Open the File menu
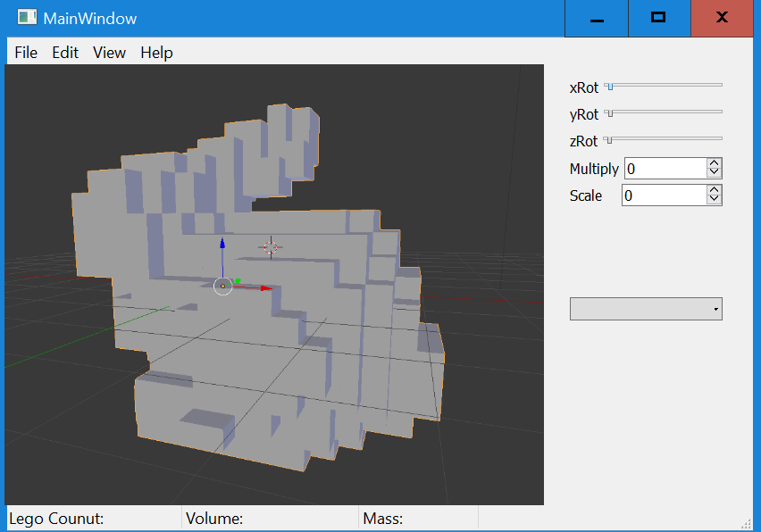The image size is (761, 532). [x=26, y=53]
